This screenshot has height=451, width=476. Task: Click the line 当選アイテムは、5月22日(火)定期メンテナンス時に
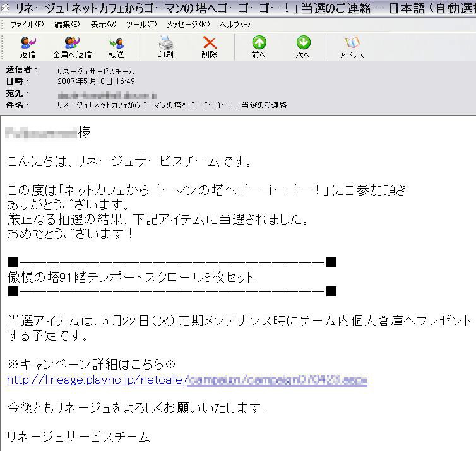(x=239, y=321)
